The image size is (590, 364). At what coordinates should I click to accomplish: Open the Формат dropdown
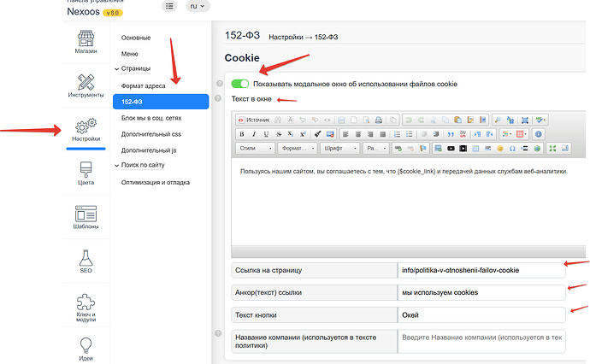[x=298, y=149]
